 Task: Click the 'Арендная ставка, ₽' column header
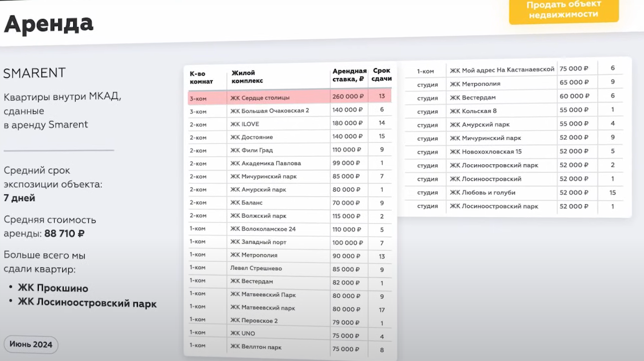pyautogui.click(x=349, y=75)
